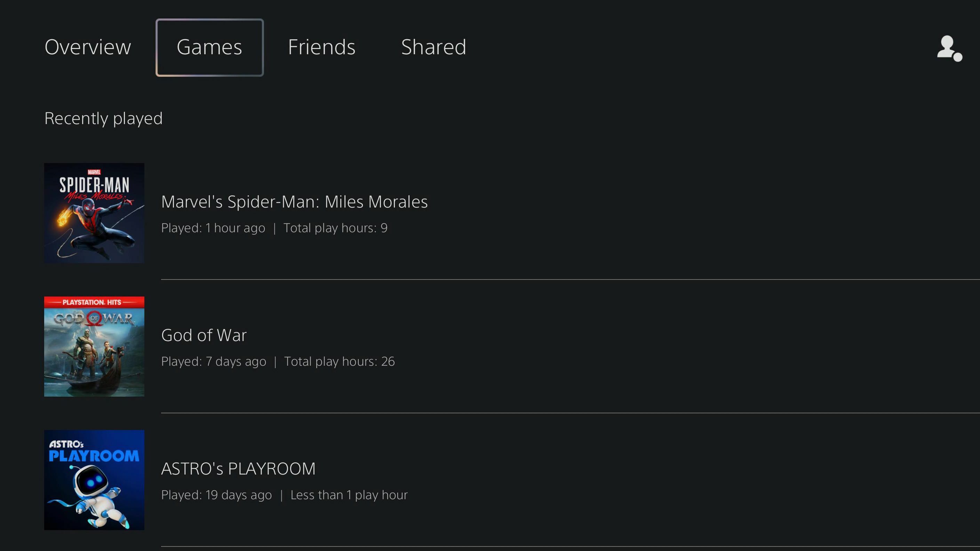The width and height of the screenshot is (980, 551).
Task: Click 'Less than 1 play hour' text
Action: coord(349,495)
